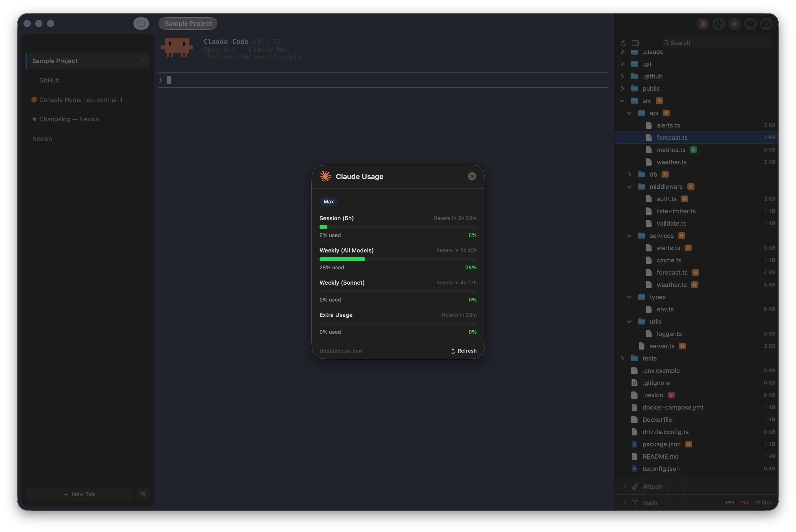The width and height of the screenshot is (796, 532).
Task: Click the Copilot goggles icon in the toolbar
Action: point(766,24)
